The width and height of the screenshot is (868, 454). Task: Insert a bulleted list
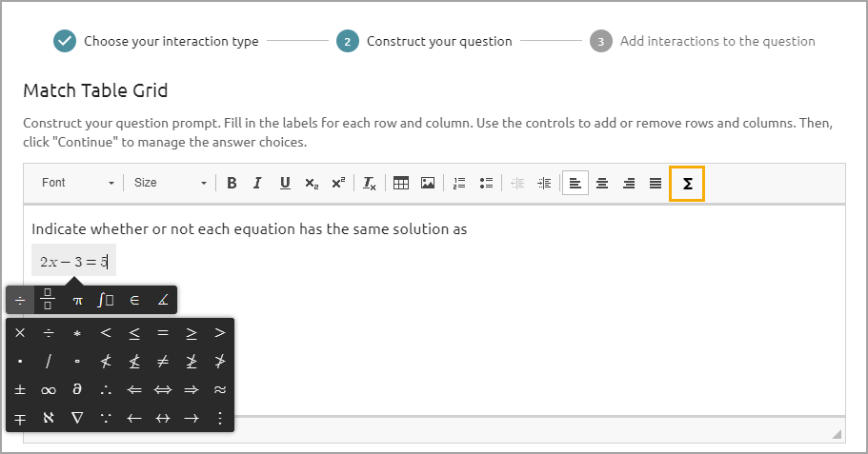[x=486, y=183]
